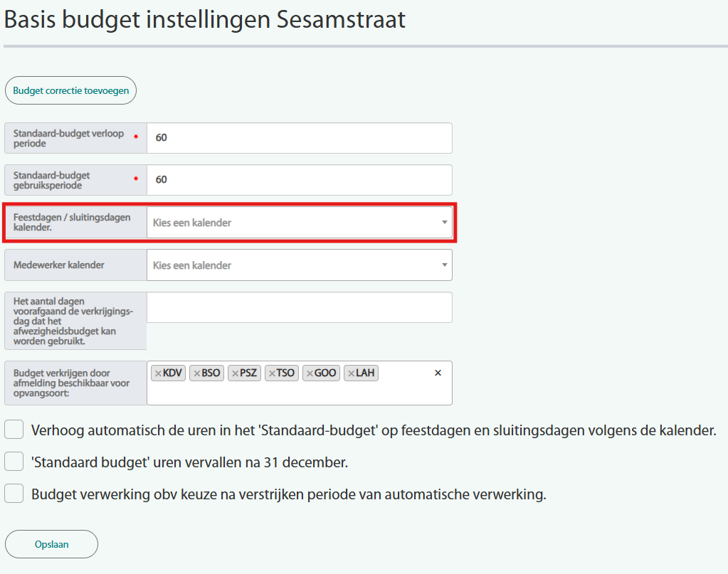Expand Medewerker kalender dropdown arrow
Screen dimensions: 728x574
pyautogui.click(x=444, y=265)
